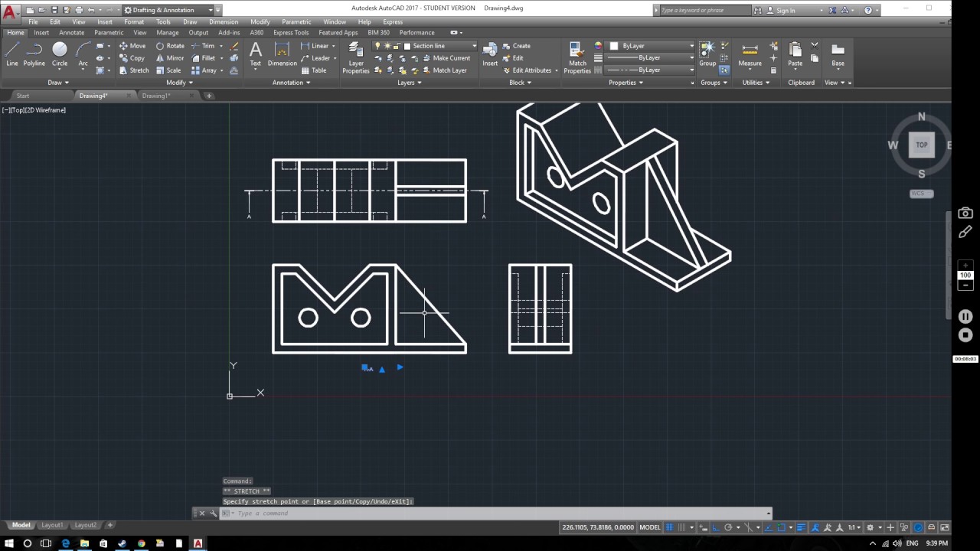This screenshot has width=980, height=551.
Task: Click the Table tool
Action: (313, 70)
